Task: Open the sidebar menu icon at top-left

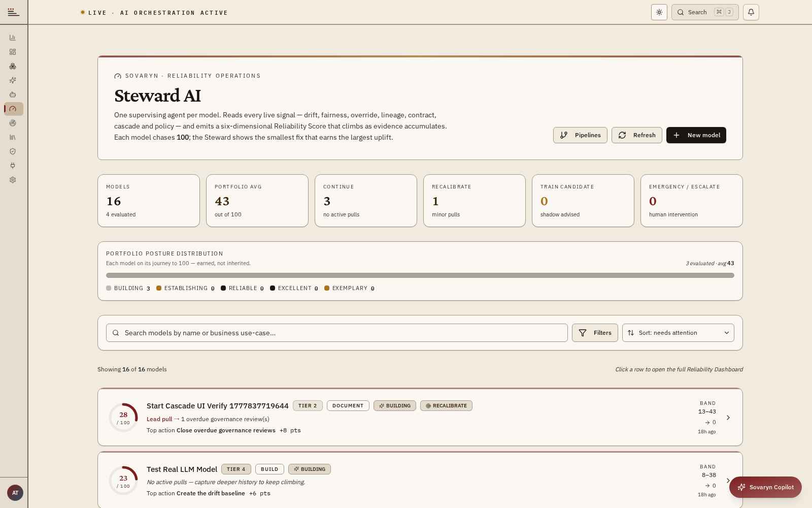Action: [x=14, y=12]
